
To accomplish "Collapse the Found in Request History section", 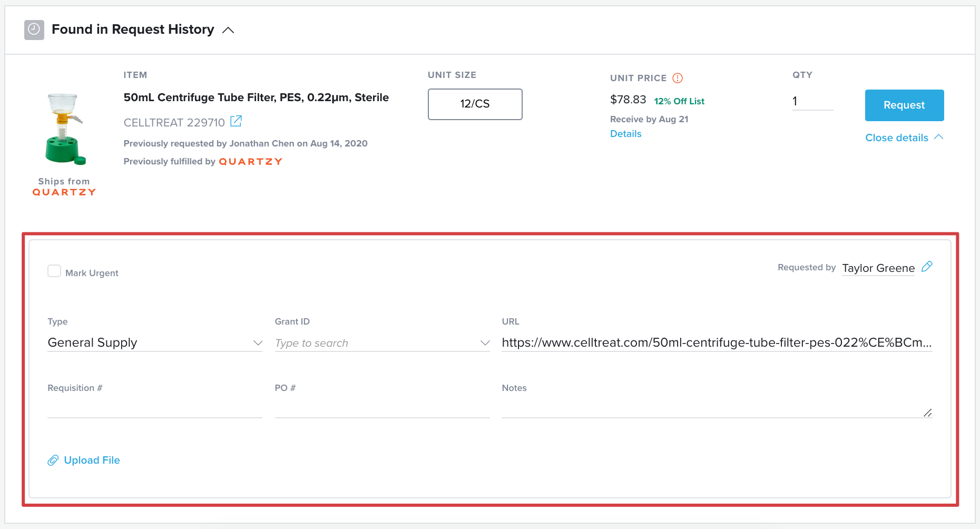I will point(228,30).
